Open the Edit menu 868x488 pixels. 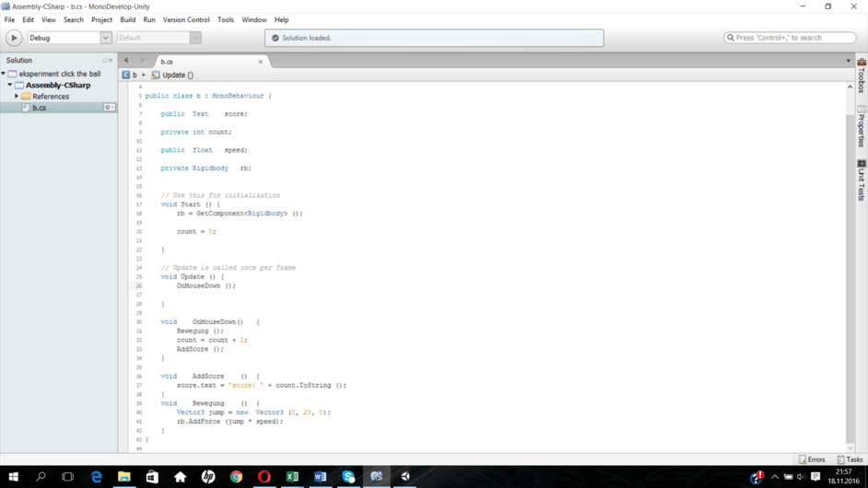[x=29, y=19]
